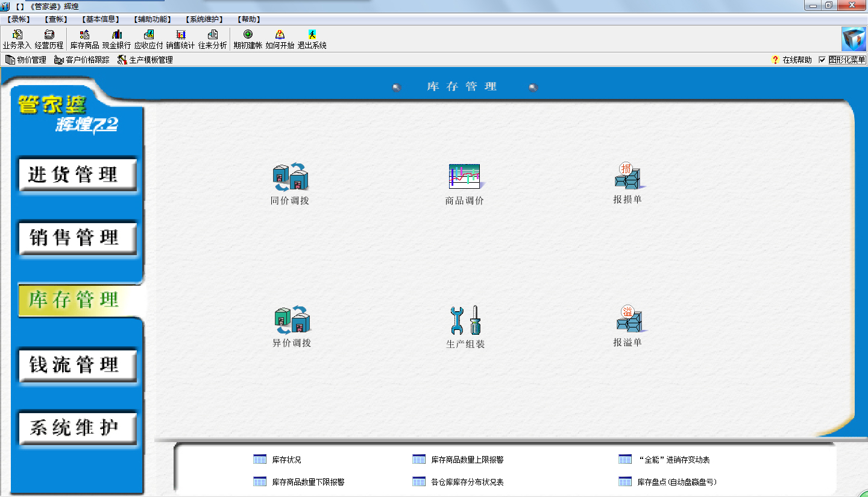Open the 报溢单 function

[628, 326]
